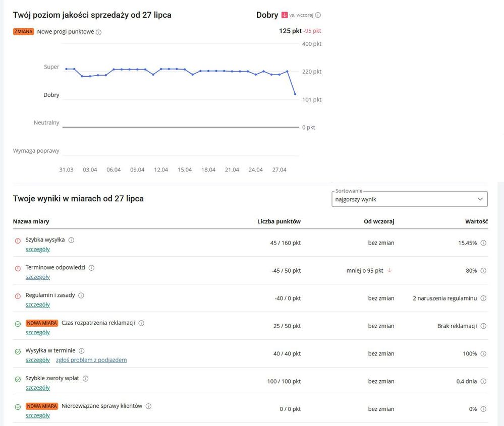Viewport: 504px width, 426px height.
Task: Click green check icon for 'Wysyłka w terminie'
Action: click(18, 351)
